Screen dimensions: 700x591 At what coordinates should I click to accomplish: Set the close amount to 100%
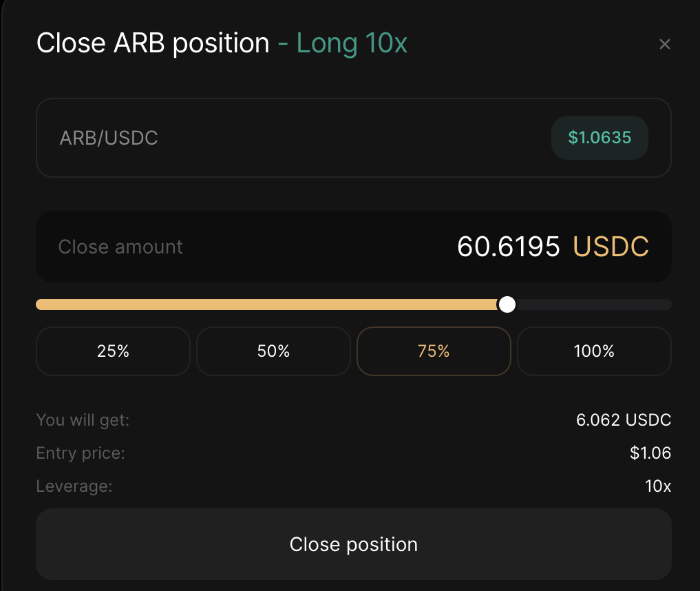tap(594, 351)
